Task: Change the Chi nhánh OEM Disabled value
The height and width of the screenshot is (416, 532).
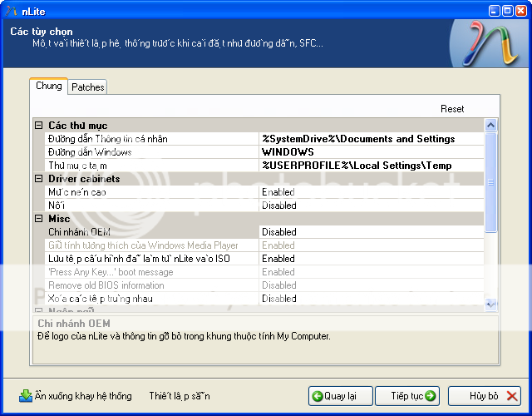Action: tap(372, 232)
